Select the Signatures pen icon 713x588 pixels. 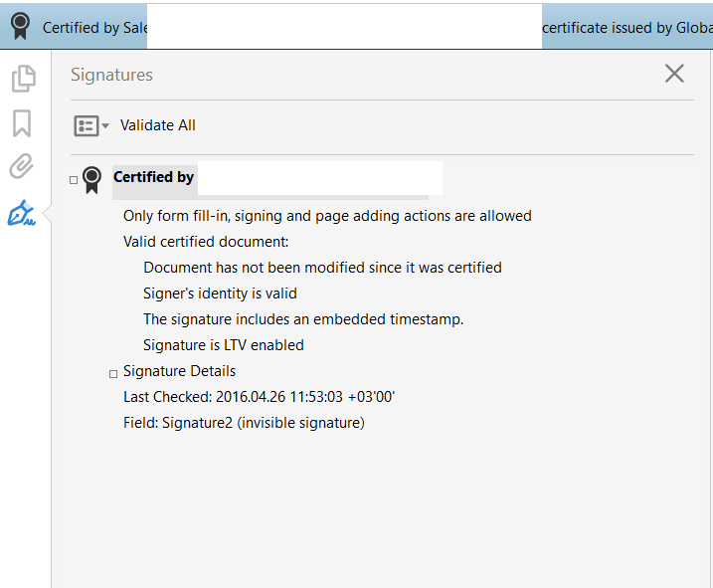coord(21,213)
